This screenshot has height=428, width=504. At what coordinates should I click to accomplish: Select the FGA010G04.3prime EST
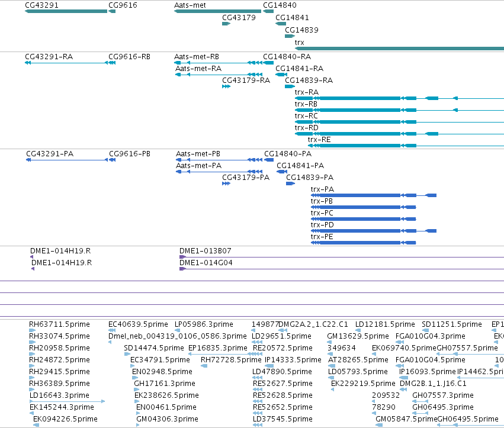click(x=400, y=342)
